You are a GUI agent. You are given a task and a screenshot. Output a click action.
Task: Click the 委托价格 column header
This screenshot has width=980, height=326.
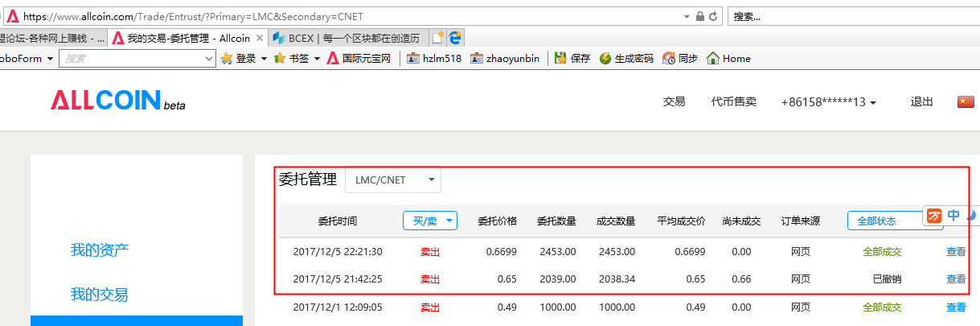coord(498,221)
